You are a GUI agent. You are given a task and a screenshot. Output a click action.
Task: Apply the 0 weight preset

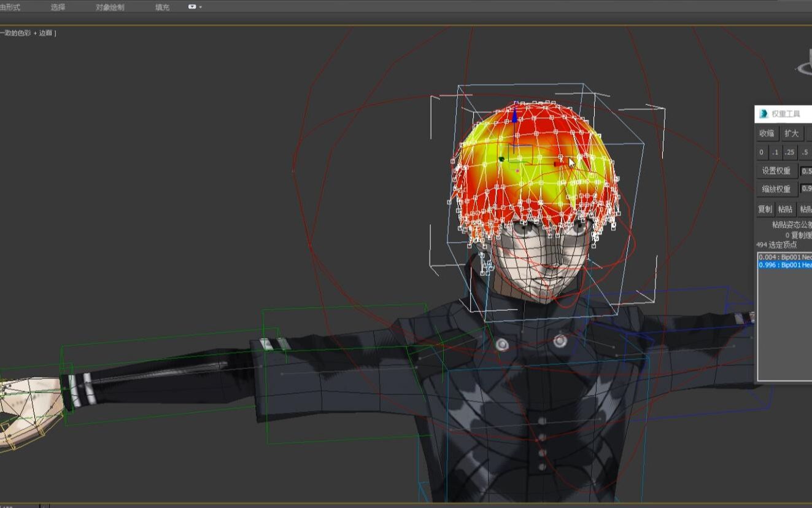[760, 152]
